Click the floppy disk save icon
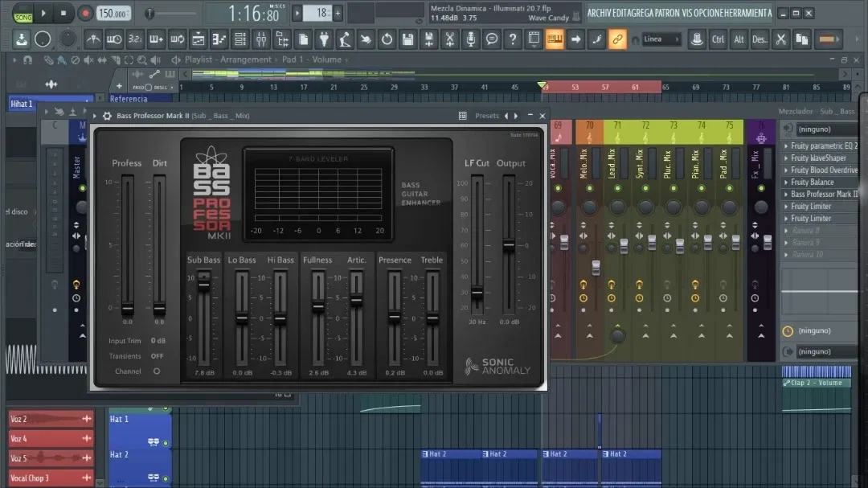Image resolution: width=868 pixels, height=488 pixels. (408, 39)
